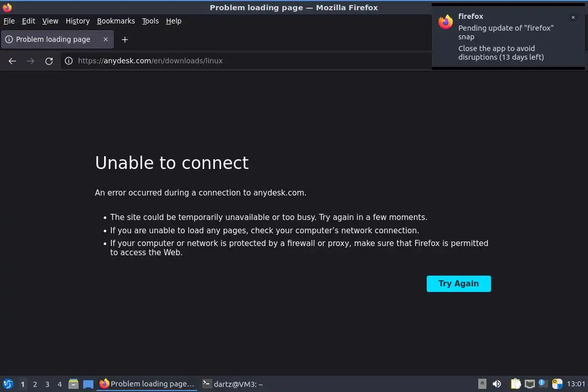Open the Edit menu
This screenshot has height=392, width=588.
click(29, 21)
